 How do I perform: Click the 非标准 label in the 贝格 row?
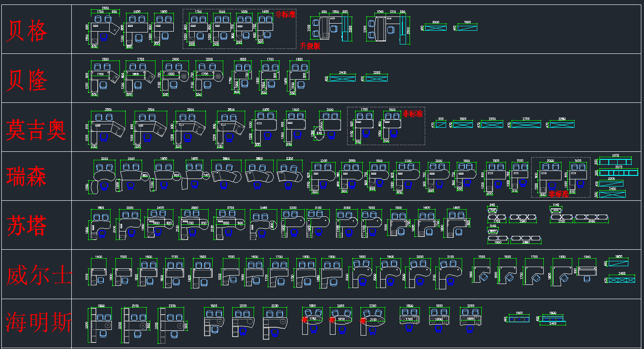[x=285, y=14]
